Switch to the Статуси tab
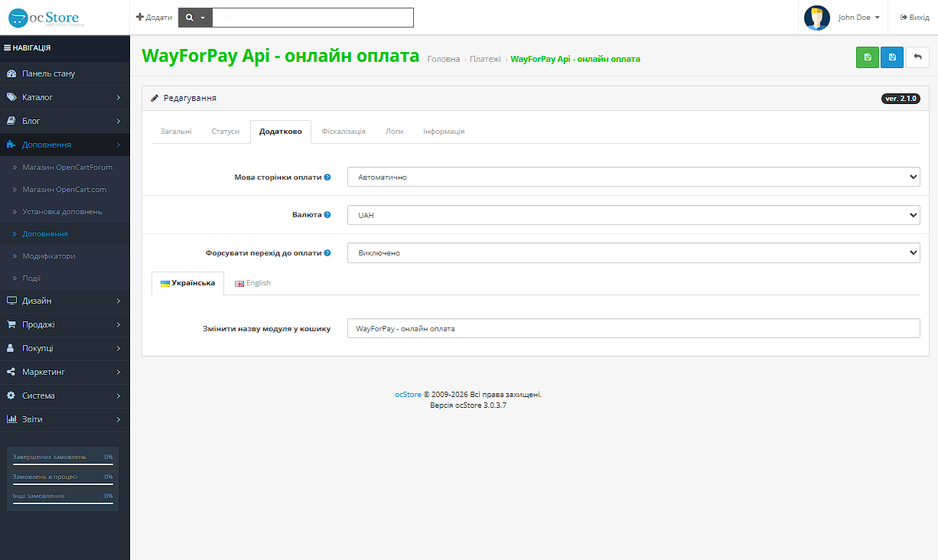The height and width of the screenshot is (560, 938). [226, 132]
